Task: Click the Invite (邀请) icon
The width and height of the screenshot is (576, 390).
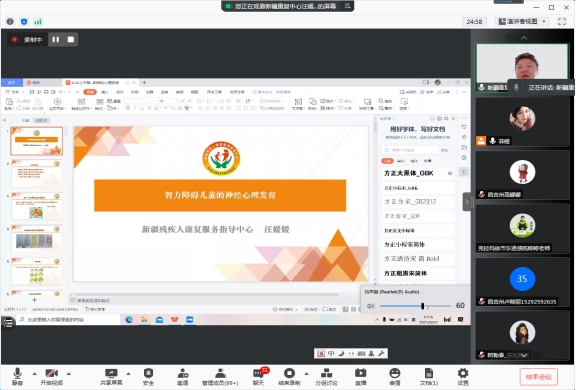Action: (x=183, y=376)
